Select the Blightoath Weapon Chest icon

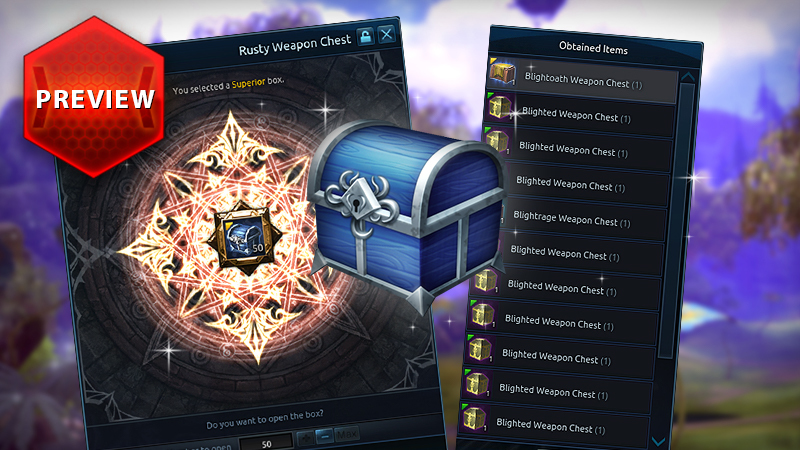pyautogui.click(x=503, y=74)
